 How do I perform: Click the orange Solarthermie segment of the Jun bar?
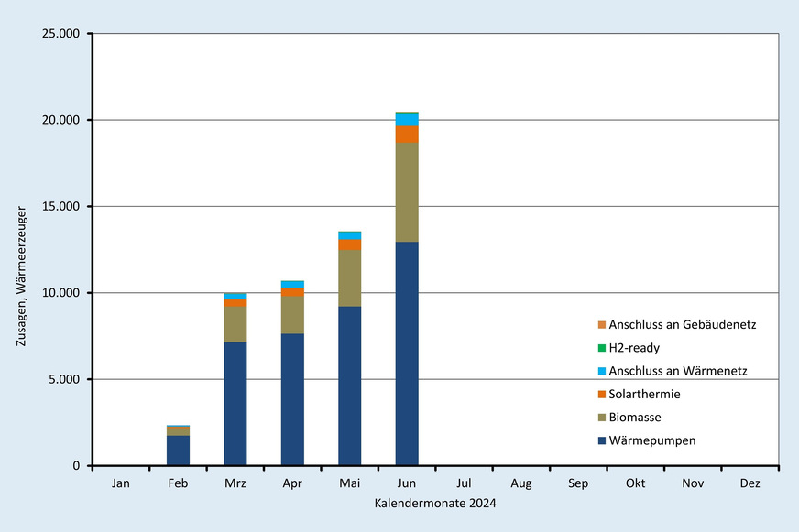407,134
